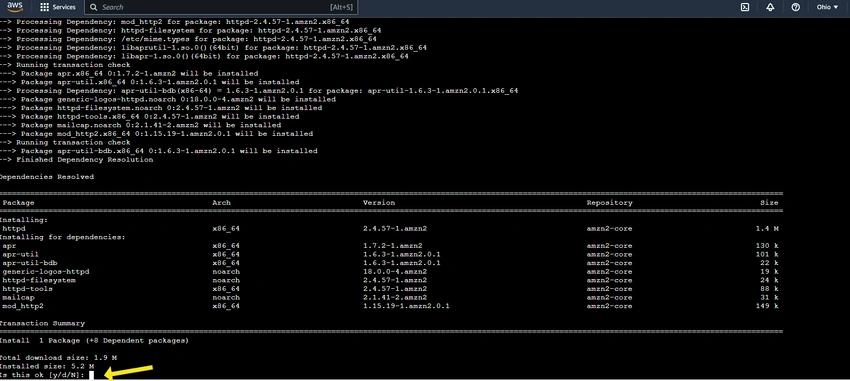Click the '[Alt+S]' shortcut hint
This screenshot has height=381, width=850.
click(341, 8)
